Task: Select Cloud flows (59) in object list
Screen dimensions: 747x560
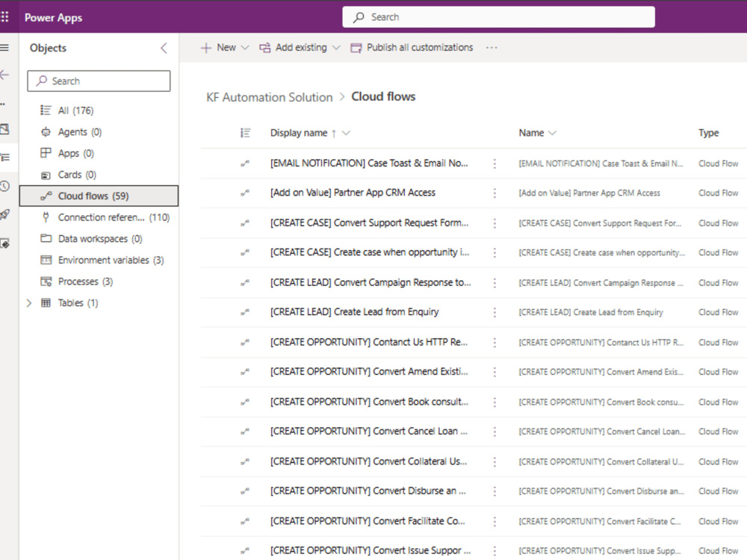Action: pyautogui.click(x=99, y=196)
